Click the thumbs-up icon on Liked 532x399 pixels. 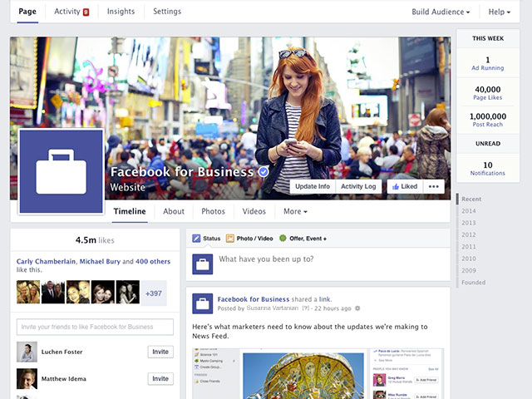(396, 186)
